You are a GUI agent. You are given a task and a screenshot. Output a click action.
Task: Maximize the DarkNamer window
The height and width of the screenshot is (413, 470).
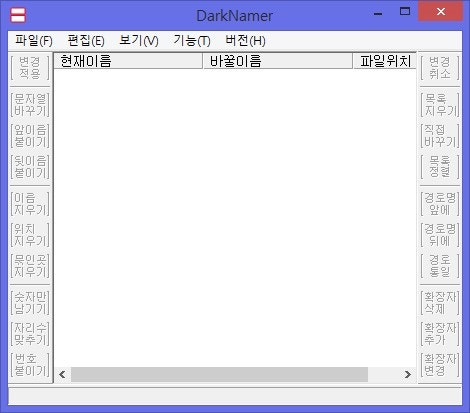tap(405, 12)
